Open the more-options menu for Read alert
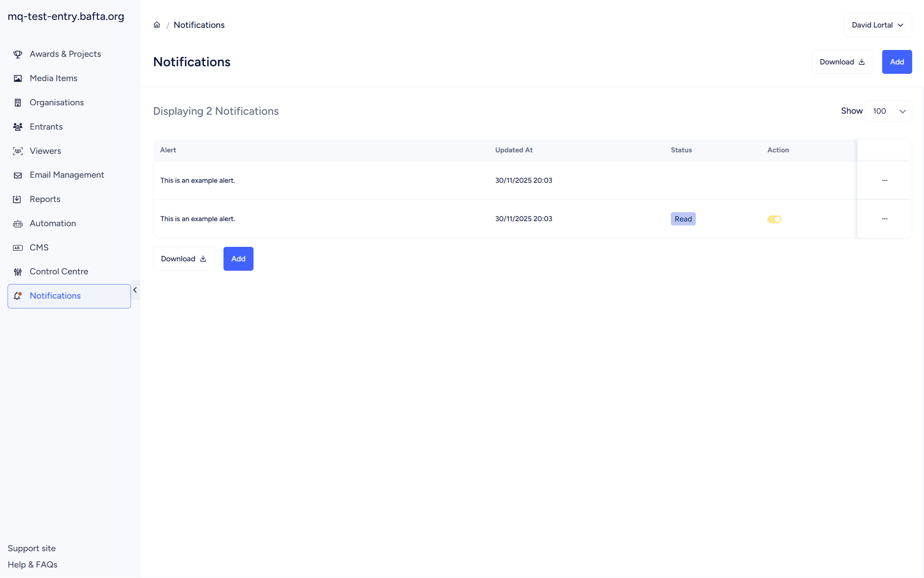This screenshot has height=578, width=924. pyautogui.click(x=884, y=219)
